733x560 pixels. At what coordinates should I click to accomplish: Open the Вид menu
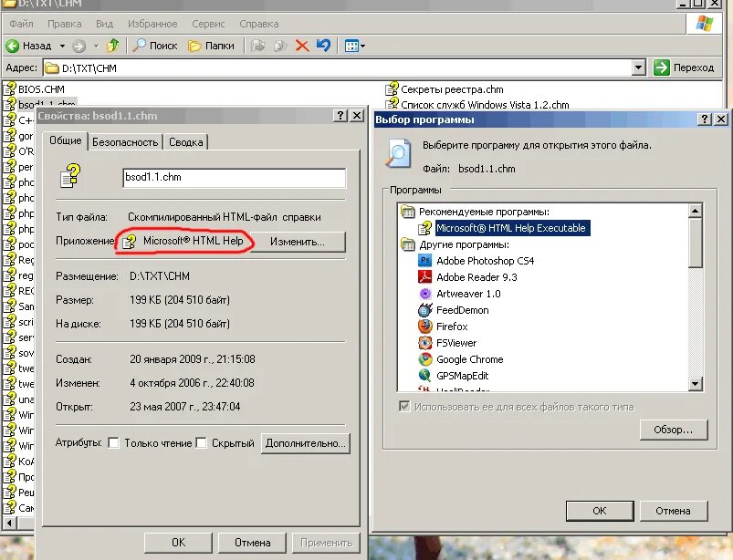click(x=104, y=24)
